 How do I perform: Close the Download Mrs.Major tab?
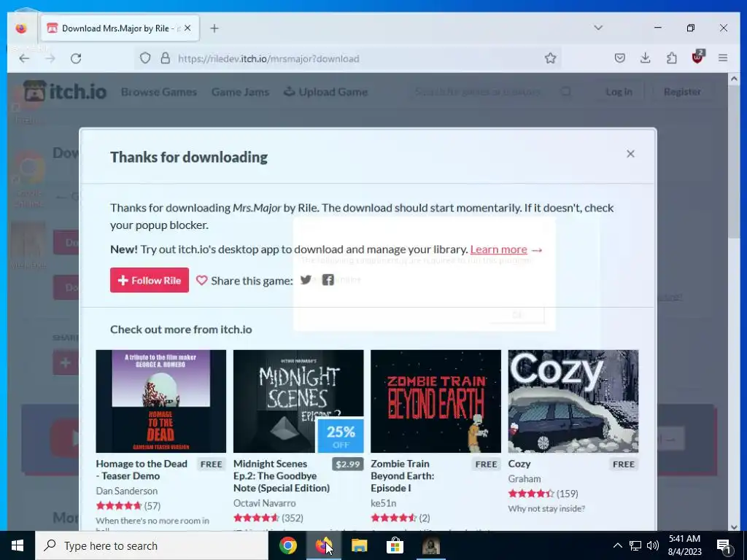187,28
